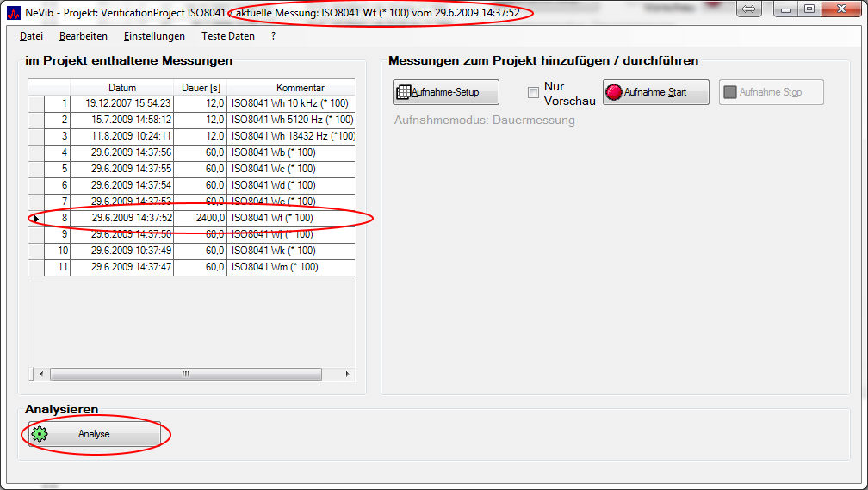Open the Bearbeiten menu
The width and height of the screenshot is (868, 490).
point(84,36)
